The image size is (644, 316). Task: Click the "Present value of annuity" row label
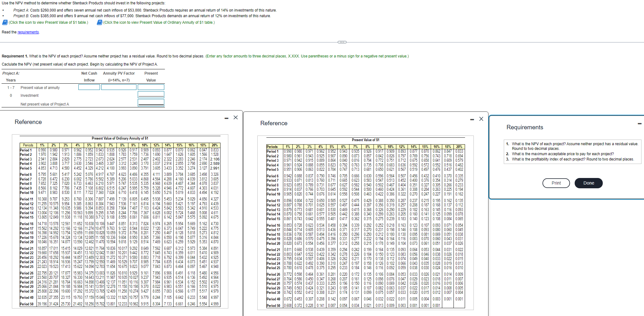tap(40, 88)
